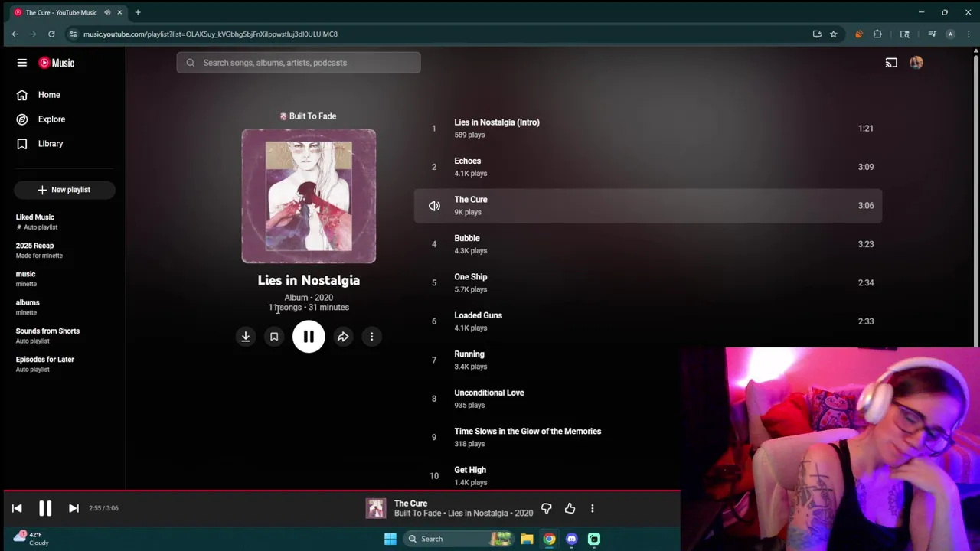Close The Cure - YouTube Music tab
The image size is (980, 551).
(119, 12)
